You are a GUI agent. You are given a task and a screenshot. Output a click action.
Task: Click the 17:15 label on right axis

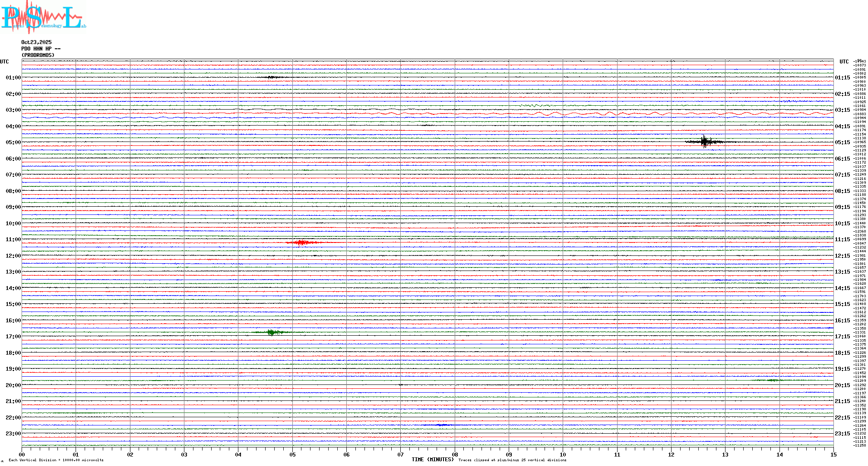tap(842, 337)
